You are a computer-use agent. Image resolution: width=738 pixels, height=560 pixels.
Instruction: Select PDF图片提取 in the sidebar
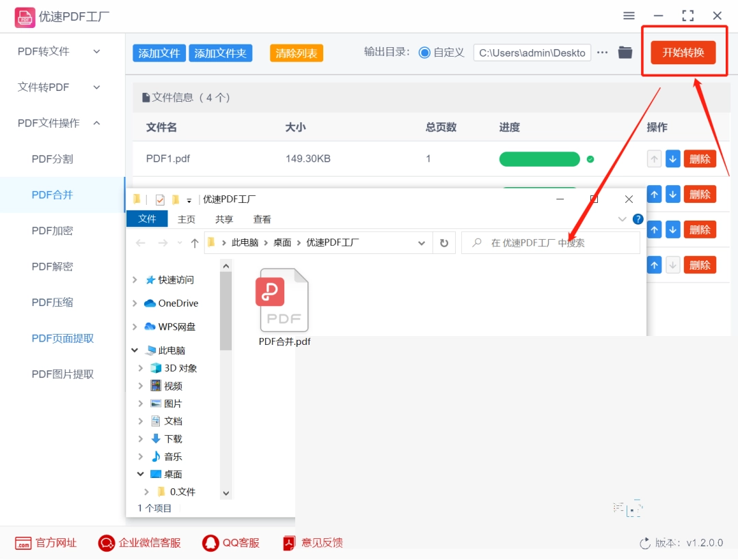pyautogui.click(x=63, y=375)
